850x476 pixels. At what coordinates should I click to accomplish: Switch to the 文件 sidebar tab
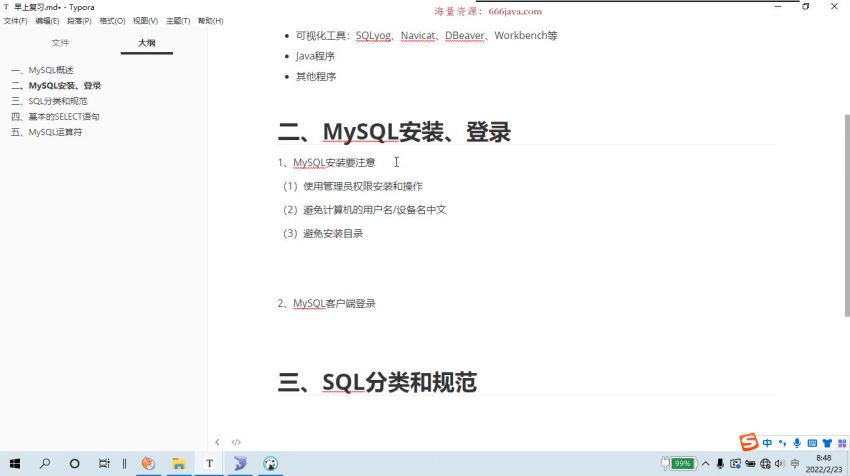pos(60,42)
